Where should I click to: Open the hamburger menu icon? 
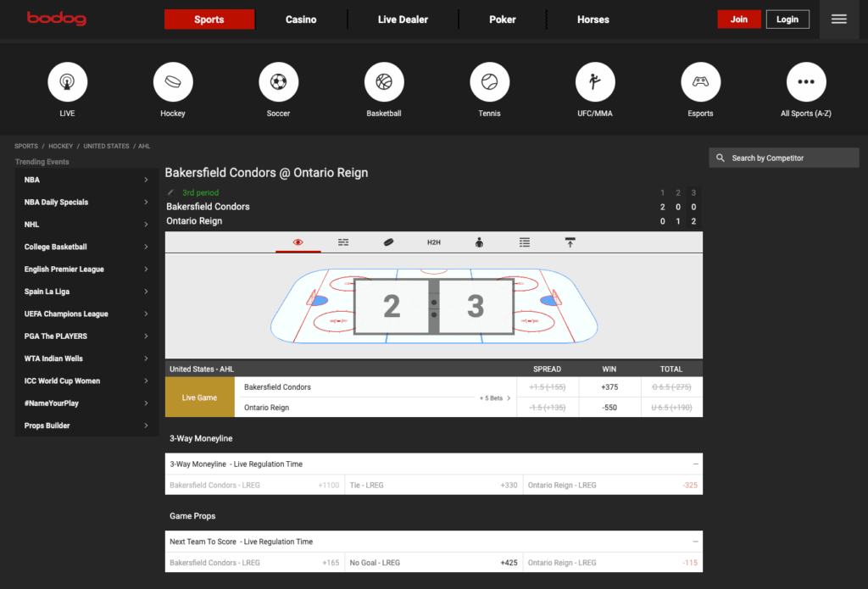[x=839, y=19]
